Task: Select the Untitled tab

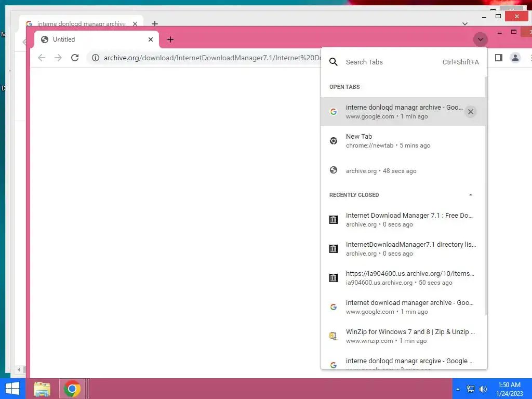Action: click(x=96, y=39)
